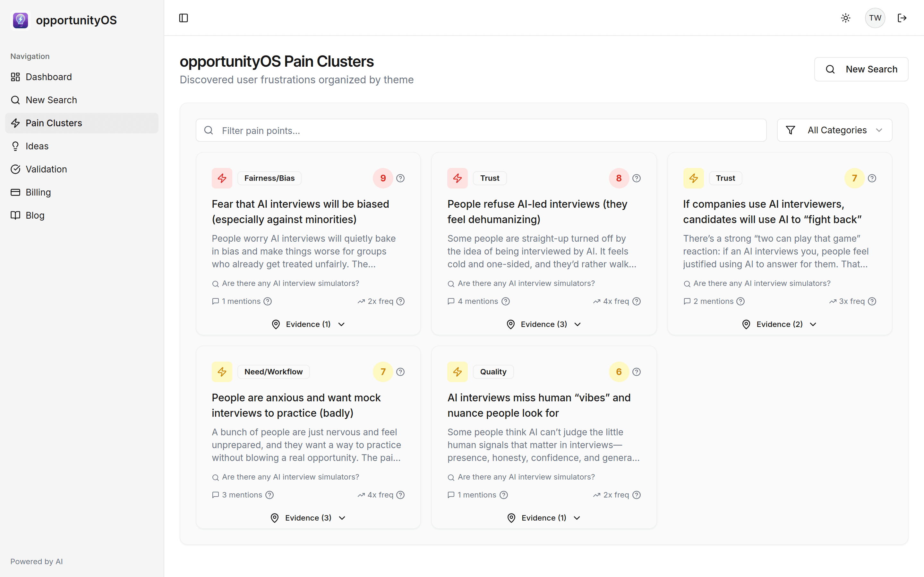Image resolution: width=924 pixels, height=577 pixels.
Task: Open Billing from the sidebar
Action: tap(38, 192)
